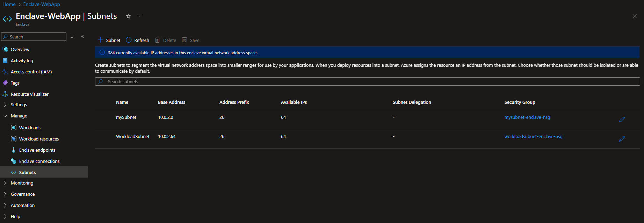The width and height of the screenshot is (644, 223).
Task: Click the purple Tags icon
Action: coord(5,83)
